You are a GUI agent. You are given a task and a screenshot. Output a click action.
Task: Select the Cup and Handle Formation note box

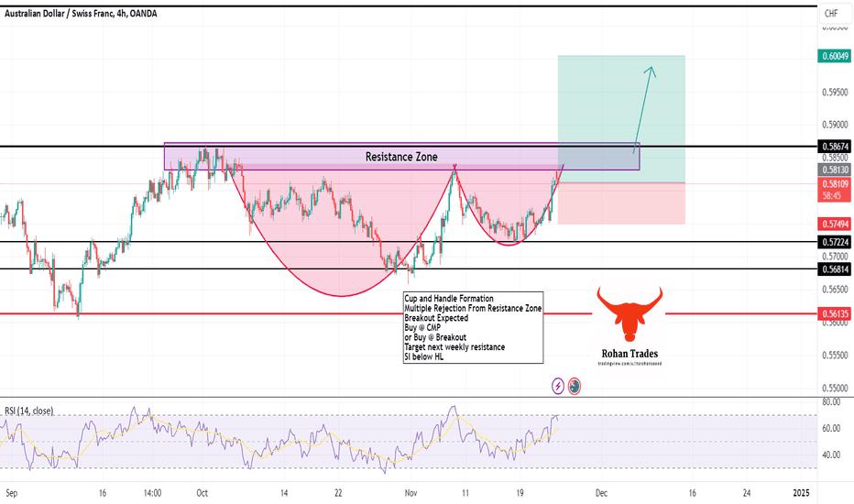tap(473, 327)
